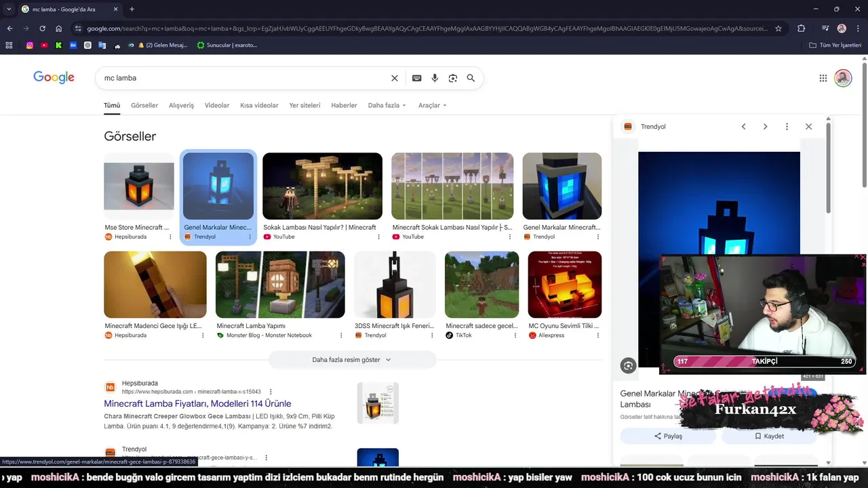Open the media control icon in the toolbar

pyautogui.click(x=825, y=28)
